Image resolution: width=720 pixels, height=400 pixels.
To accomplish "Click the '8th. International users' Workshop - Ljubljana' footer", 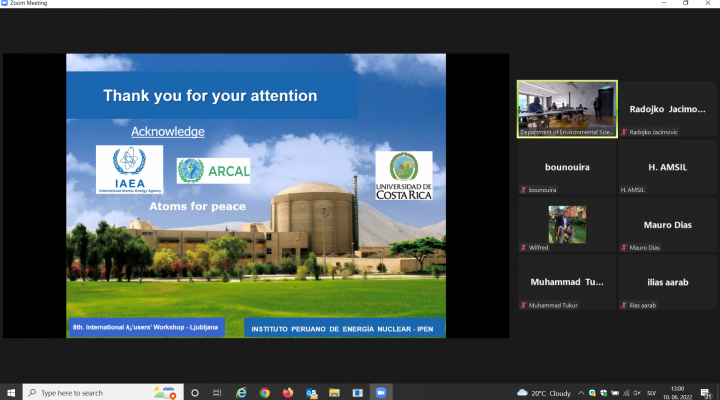I will pyautogui.click(x=146, y=327).
